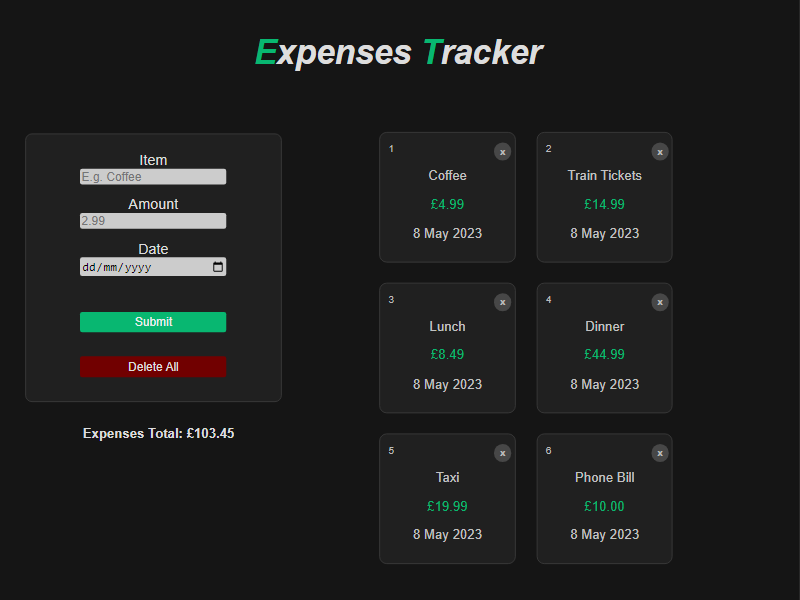Delete the Train Tickets expense
The width and height of the screenshot is (800, 600).
660,152
